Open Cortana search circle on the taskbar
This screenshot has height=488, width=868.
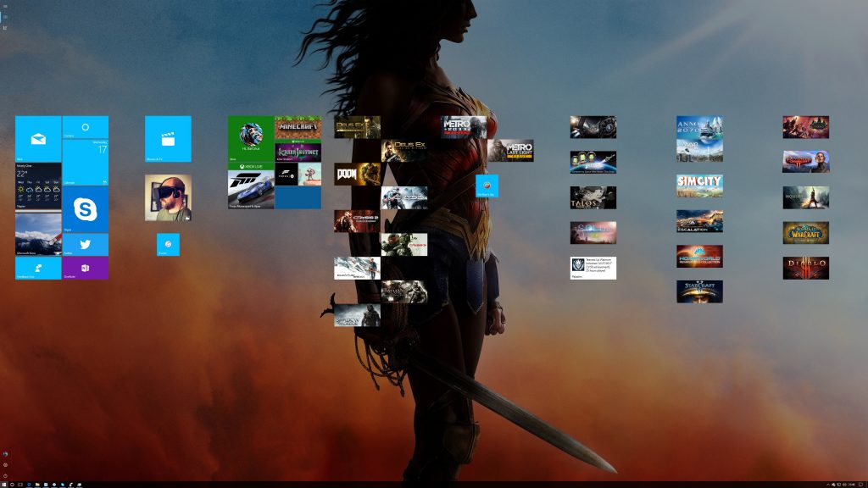click(12, 485)
